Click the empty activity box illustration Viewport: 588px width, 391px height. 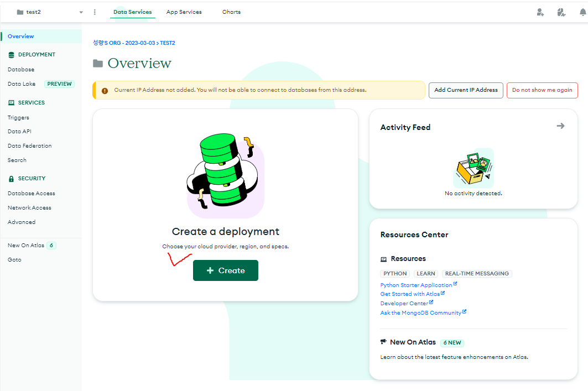(x=473, y=168)
